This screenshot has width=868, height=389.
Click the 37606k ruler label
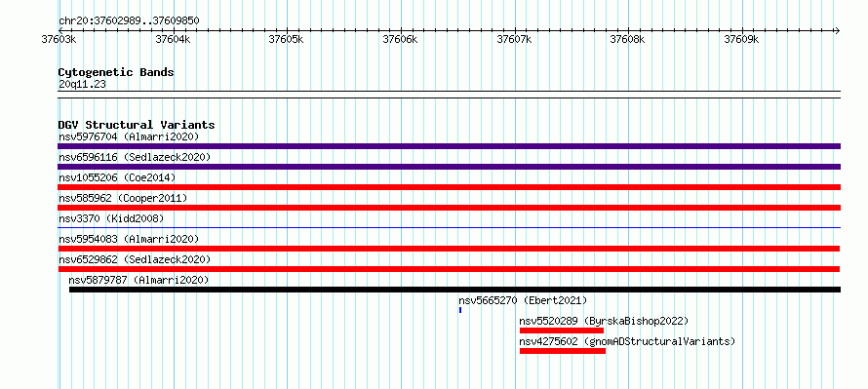[400, 39]
